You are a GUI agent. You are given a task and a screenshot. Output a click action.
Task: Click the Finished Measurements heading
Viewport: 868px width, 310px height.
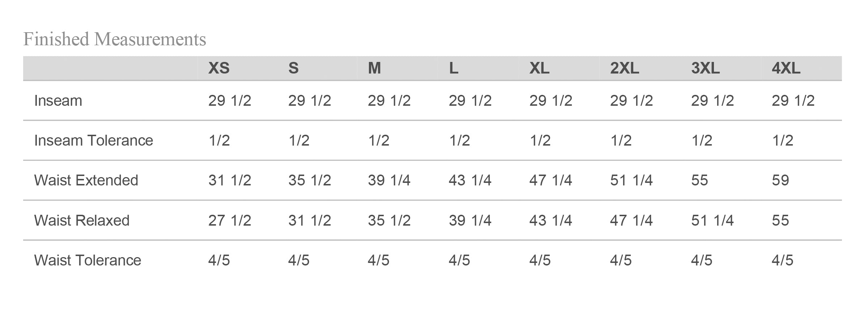[x=115, y=39]
